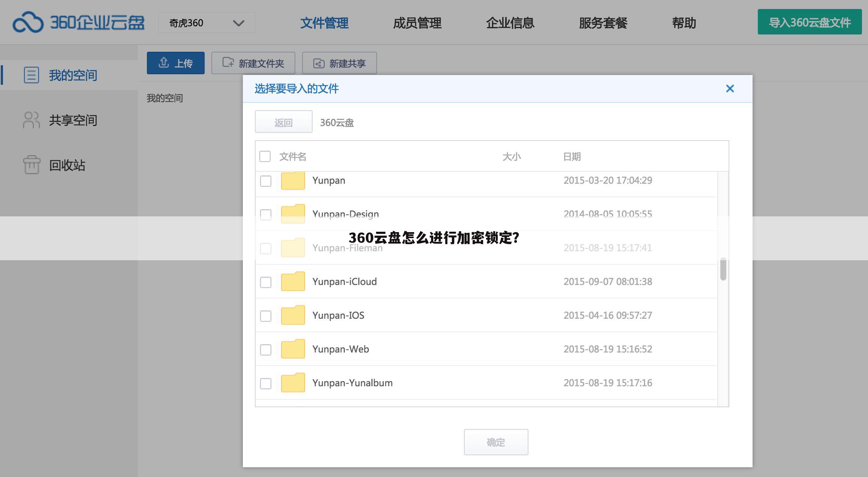
Task: Click the 共享空间 people icon
Action: (31, 120)
